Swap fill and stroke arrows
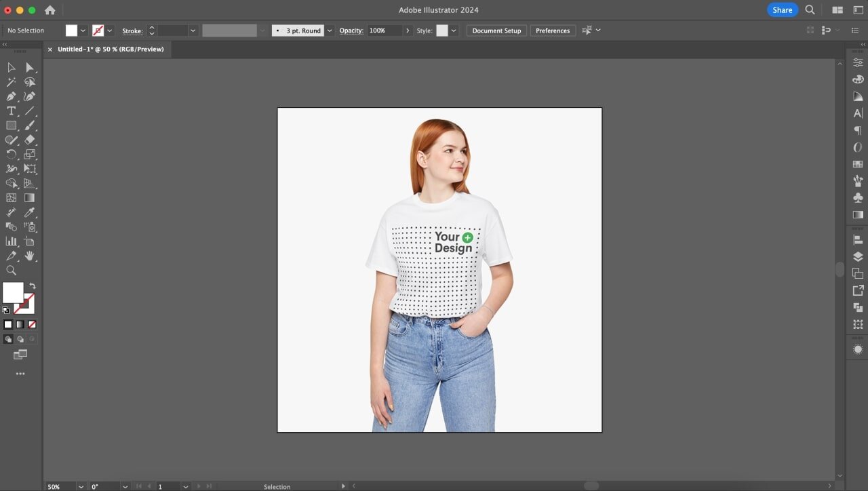 pos(32,286)
